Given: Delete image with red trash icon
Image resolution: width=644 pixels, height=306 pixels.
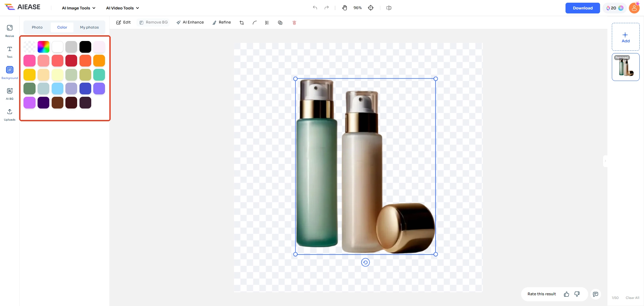Looking at the screenshot, I should [x=294, y=23].
